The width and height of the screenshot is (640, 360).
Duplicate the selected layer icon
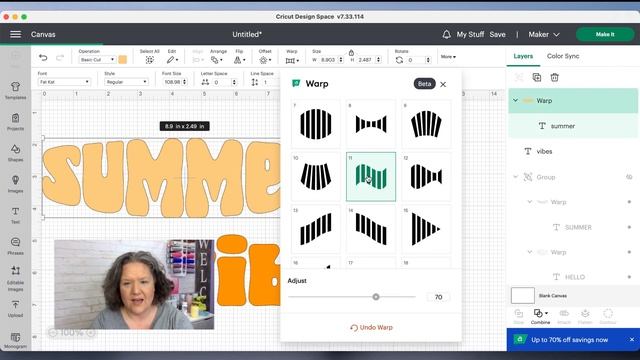(x=537, y=77)
